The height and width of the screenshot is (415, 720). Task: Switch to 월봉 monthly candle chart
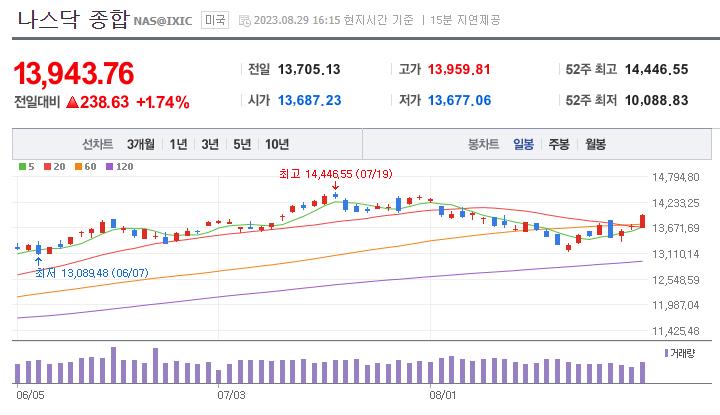point(595,144)
